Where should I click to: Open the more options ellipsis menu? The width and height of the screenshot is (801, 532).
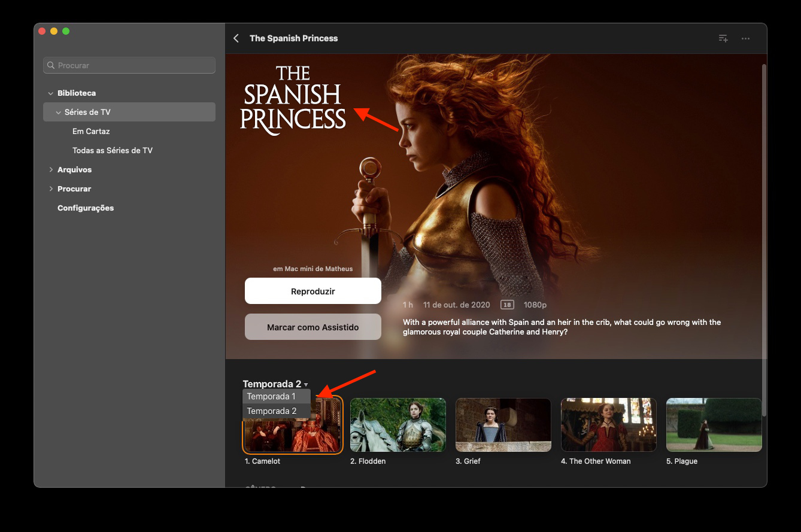[745, 38]
